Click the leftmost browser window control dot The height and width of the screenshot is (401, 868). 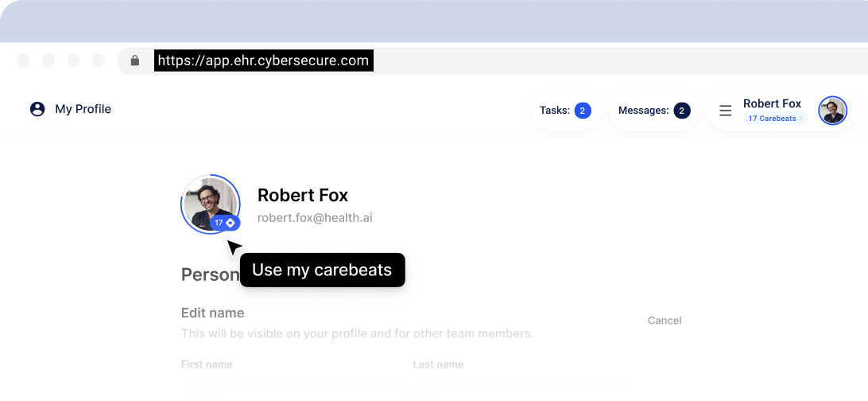(23, 60)
